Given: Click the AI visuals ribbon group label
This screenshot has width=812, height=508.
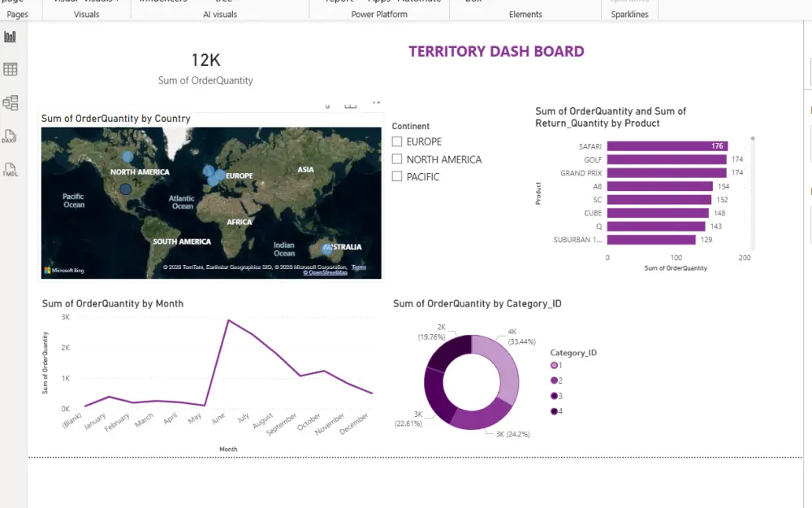Looking at the screenshot, I should 220,14.
